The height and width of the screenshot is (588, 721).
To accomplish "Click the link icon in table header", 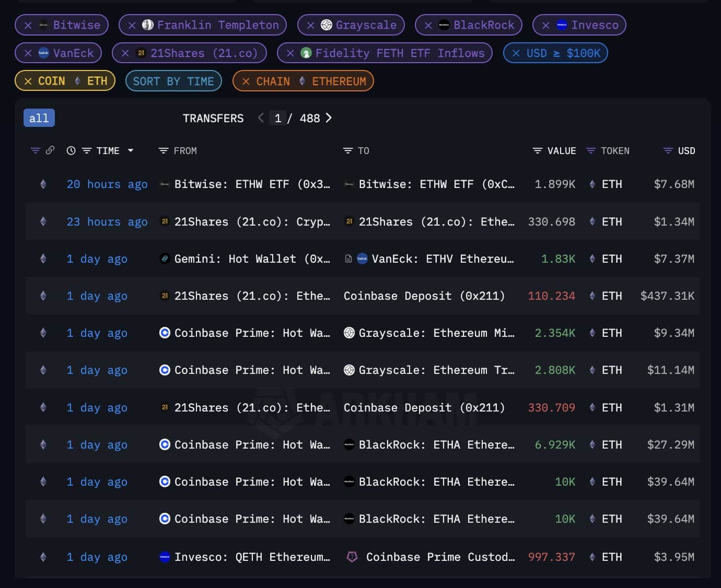I will (50, 150).
